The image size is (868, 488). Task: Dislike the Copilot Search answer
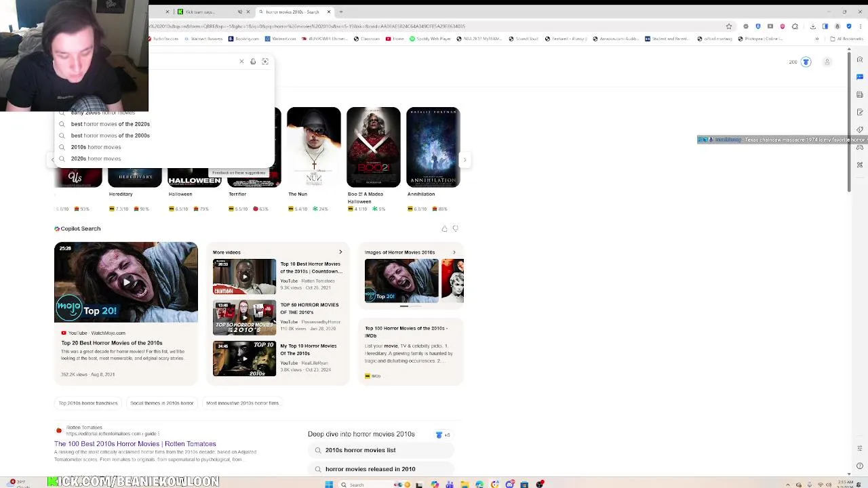click(x=456, y=229)
